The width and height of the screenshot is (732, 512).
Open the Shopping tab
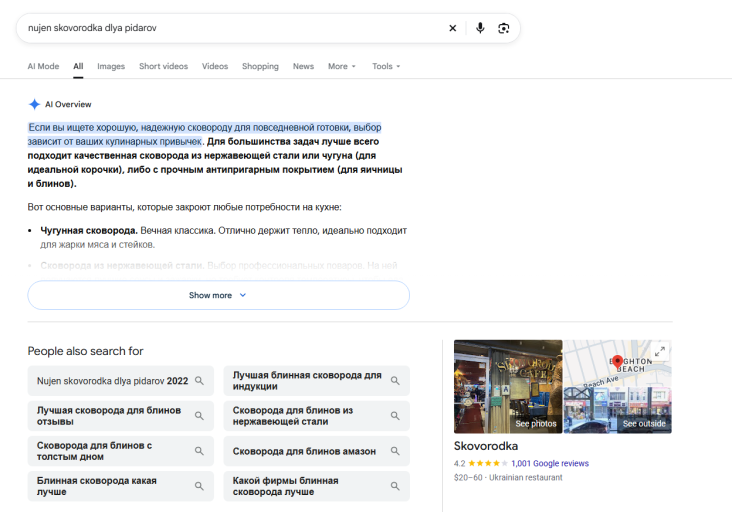point(260,66)
